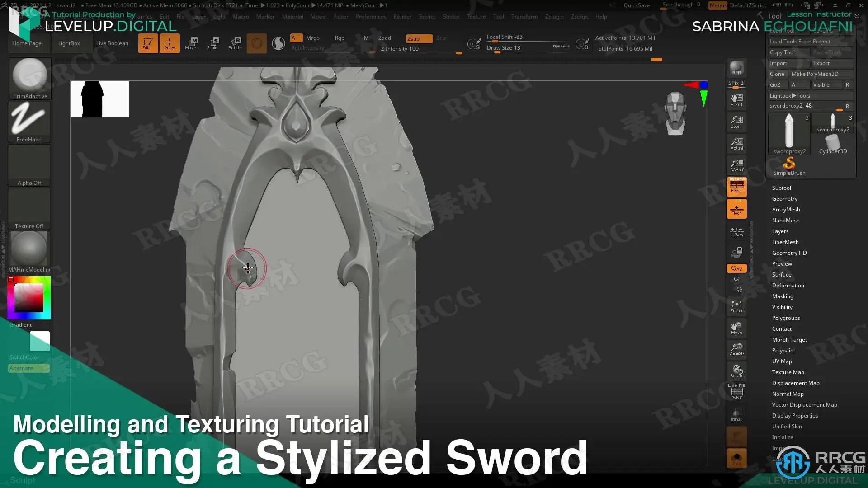Viewport: 868px width, 488px height.
Task: Click the AAHalf zoom icon
Action: pos(736,165)
